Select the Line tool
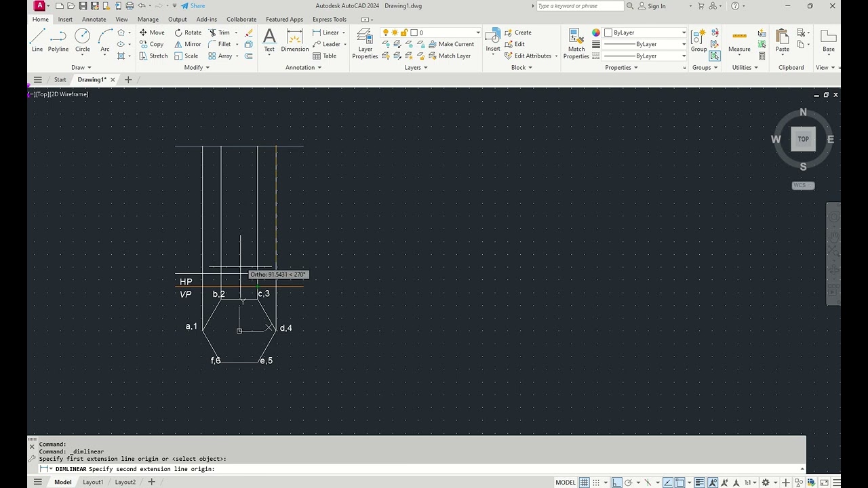The height and width of the screenshot is (488, 868). [37, 40]
